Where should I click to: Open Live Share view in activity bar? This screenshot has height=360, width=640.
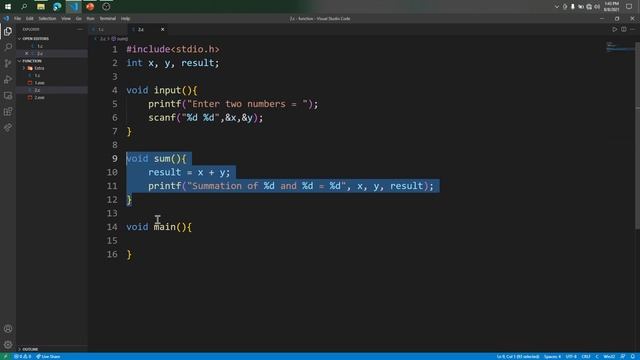click(x=8, y=128)
